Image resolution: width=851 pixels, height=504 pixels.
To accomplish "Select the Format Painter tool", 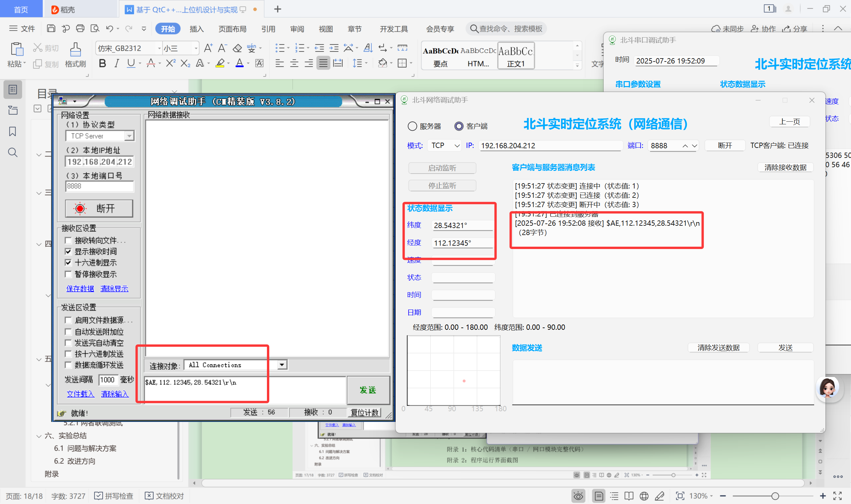I will (75, 54).
